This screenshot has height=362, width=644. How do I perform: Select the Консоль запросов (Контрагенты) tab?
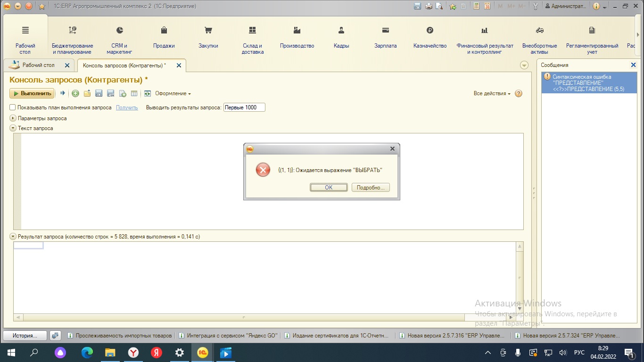click(x=124, y=66)
